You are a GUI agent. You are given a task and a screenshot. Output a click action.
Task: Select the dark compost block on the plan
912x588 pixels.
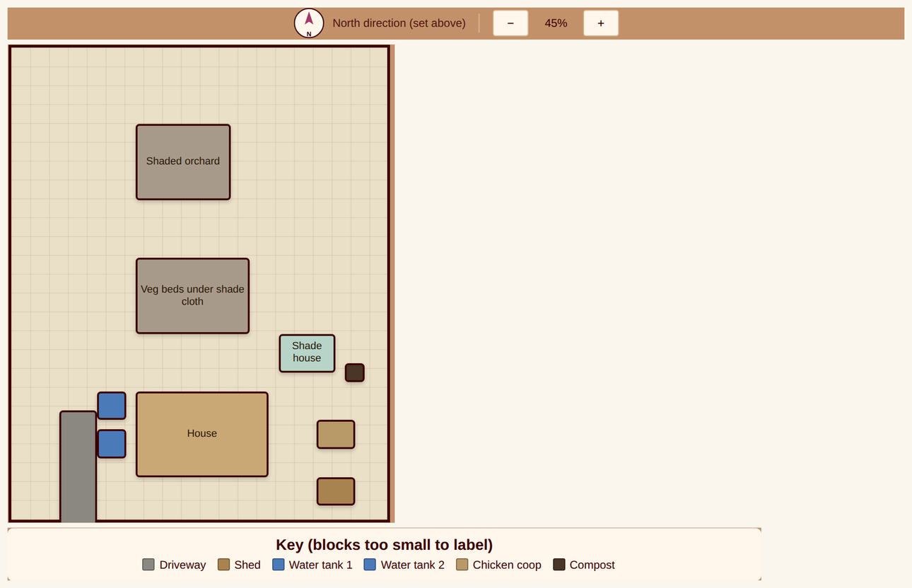point(355,372)
